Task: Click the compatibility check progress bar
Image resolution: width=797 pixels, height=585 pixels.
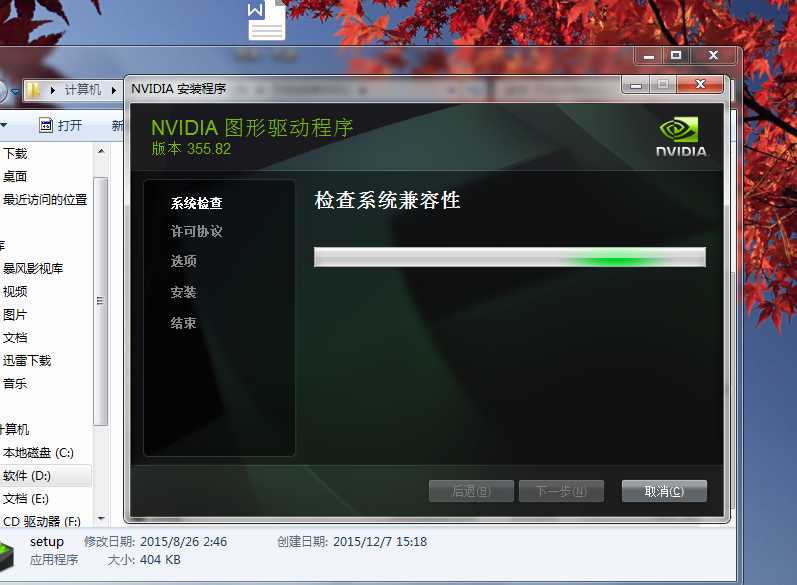Action: point(510,257)
